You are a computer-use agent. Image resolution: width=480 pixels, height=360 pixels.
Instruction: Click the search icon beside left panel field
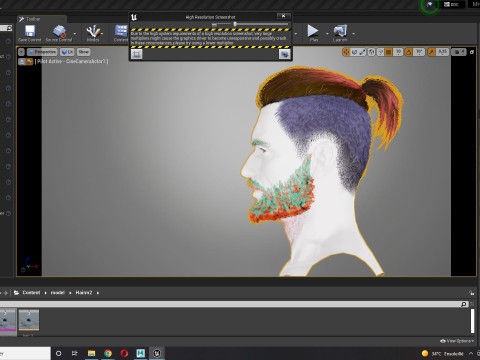click(9, 28)
